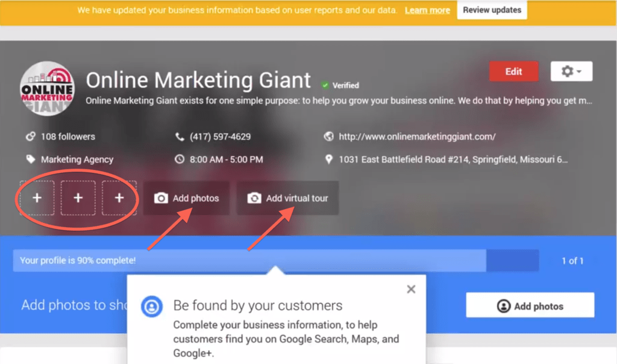Screen dimensions: 617x364
Task: Click the map pin address icon
Action: pyautogui.click(x=328, y=159)
